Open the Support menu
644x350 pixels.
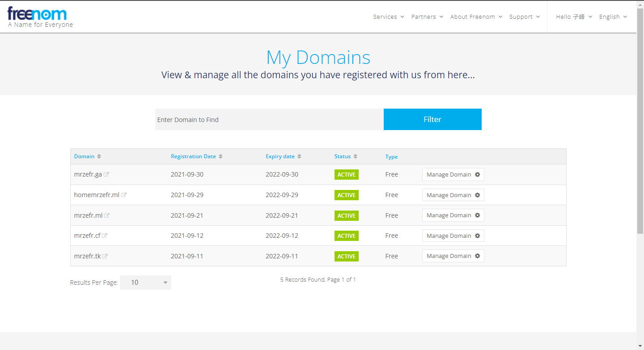click(x=524, y=17)
